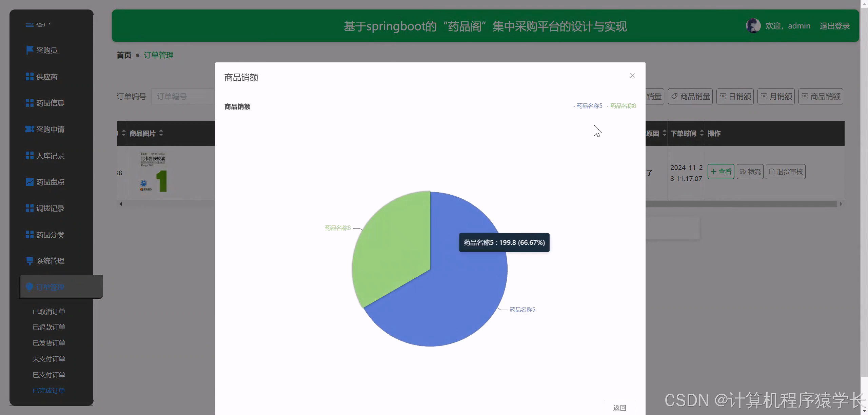Open 已完成订单 submenu item
The width and height of the screenshot is (868, 415).
[x=49, y=391]
